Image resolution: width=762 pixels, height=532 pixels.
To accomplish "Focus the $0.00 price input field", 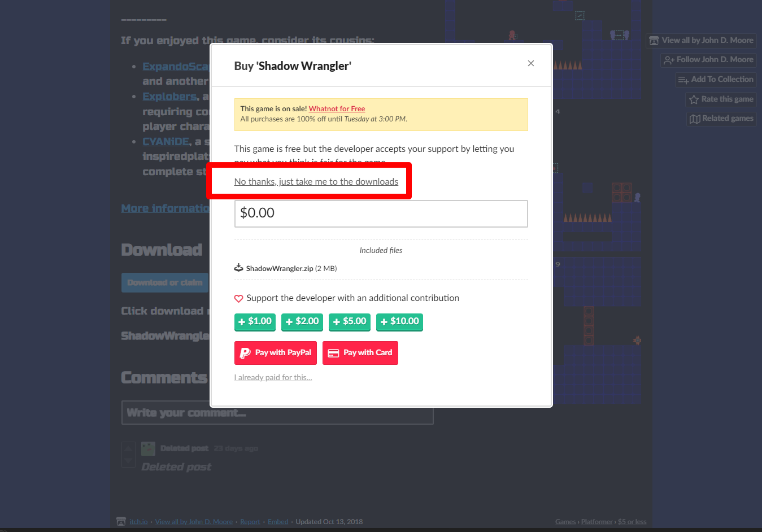I will click(x=381, y=213).
